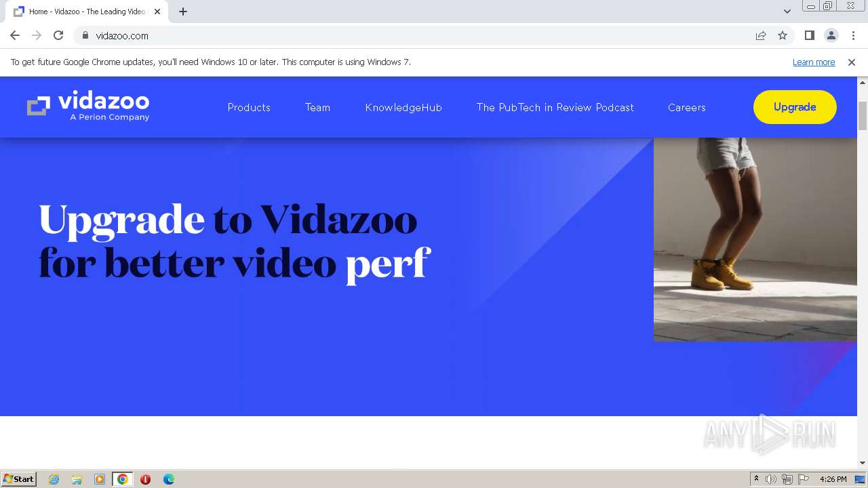Click the browser forward arrow
The width and height of the screenshot is (868, 488).
(37, 35)
